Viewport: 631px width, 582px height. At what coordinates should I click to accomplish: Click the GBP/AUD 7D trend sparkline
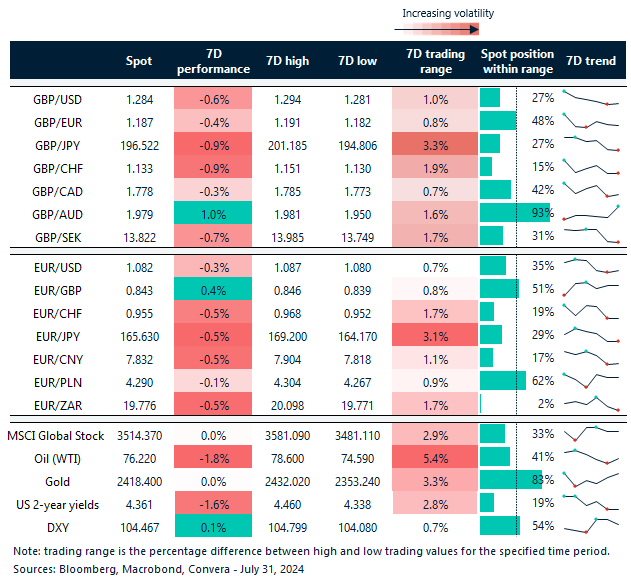[x=591, y=212]
